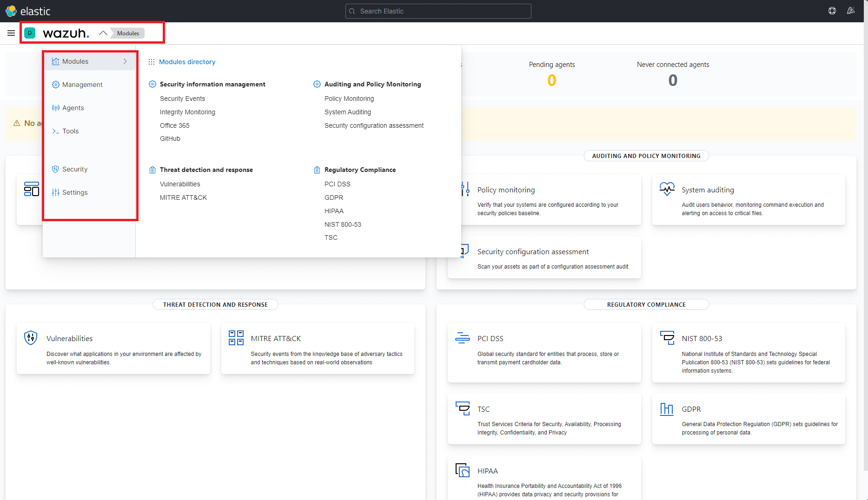Open MITRE ATT&CK in flyout menu
The width and height of the screenshot is (868, 500).
pyautogui.click(x=183, y=197)
